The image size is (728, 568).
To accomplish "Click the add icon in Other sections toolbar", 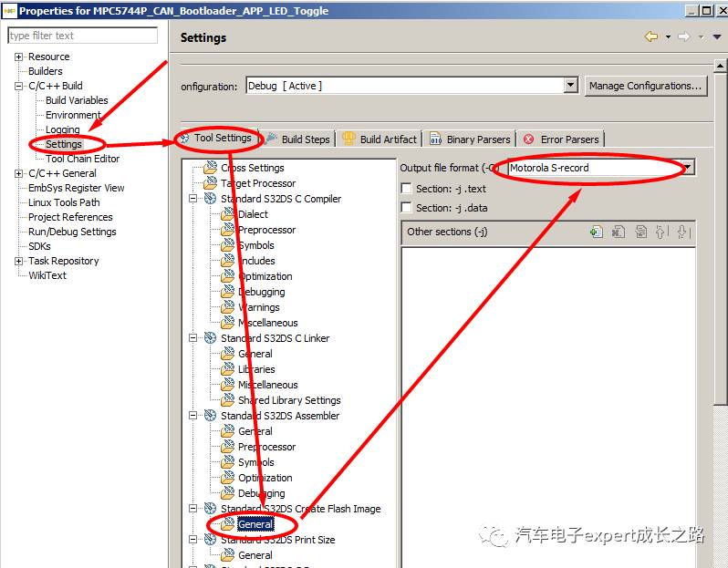I will tap(597, 232).
